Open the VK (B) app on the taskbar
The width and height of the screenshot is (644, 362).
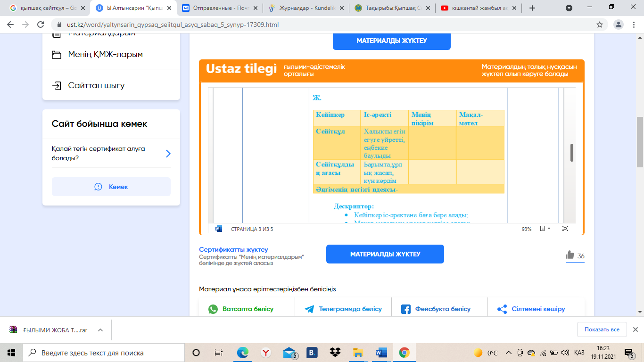click(x=312, y=353)
